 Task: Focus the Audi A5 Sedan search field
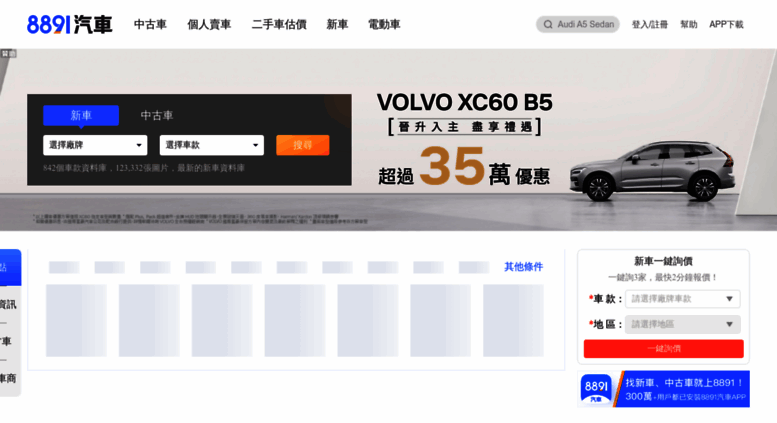(x=578, y=24)
